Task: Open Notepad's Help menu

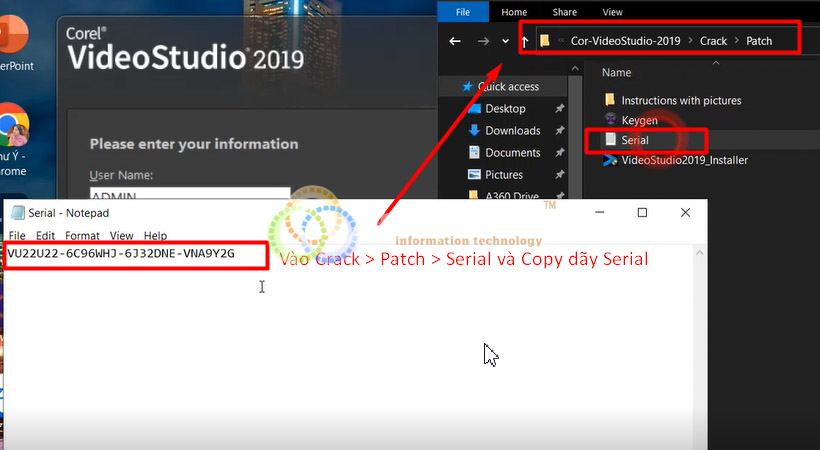Action: click(x=155, y=236)
